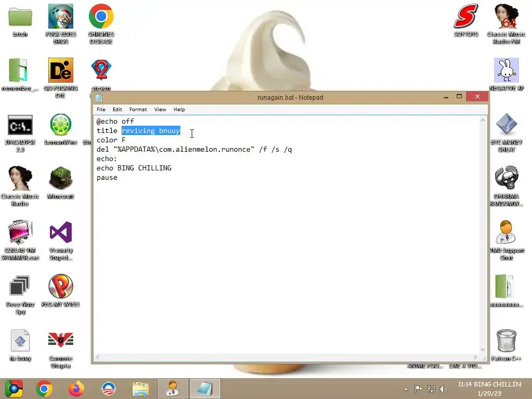Switch to Notepad taskbar button
The width and height of the screenshot is (532, 399).
point(205,389)
